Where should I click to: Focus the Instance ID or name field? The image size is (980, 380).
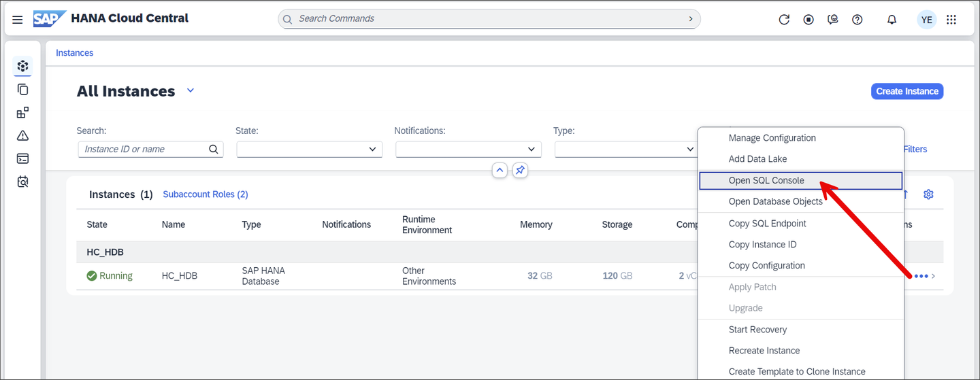point(150,149)
